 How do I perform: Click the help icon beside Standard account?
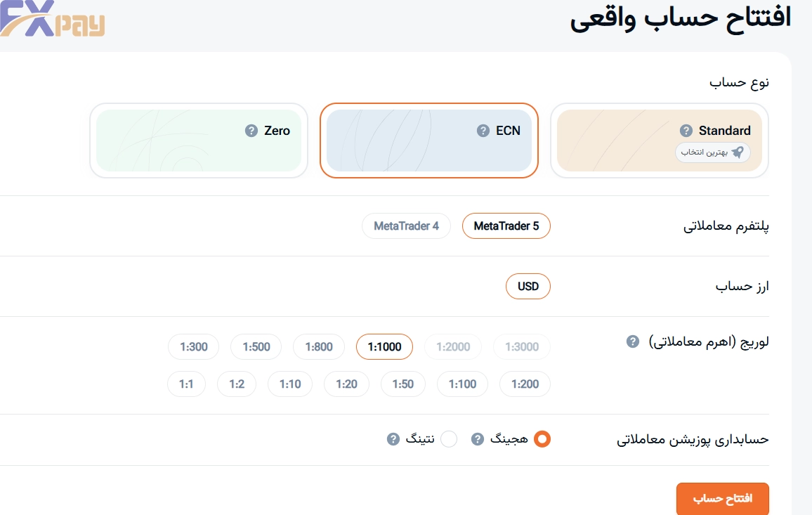pyautogui.click(x=686, y=131)
